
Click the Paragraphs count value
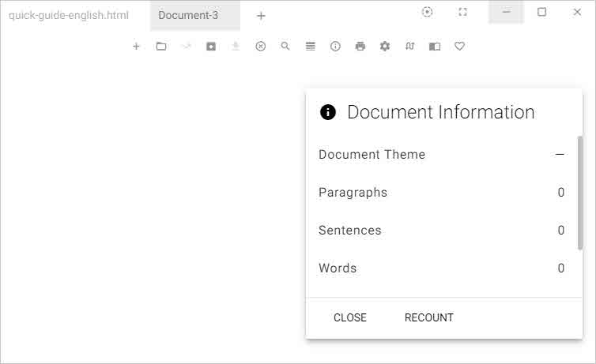pos(560,193)
